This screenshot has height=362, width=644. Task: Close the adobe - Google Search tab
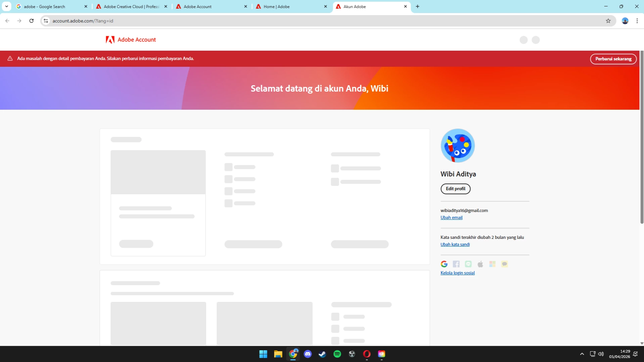click(x=86, y=6)
